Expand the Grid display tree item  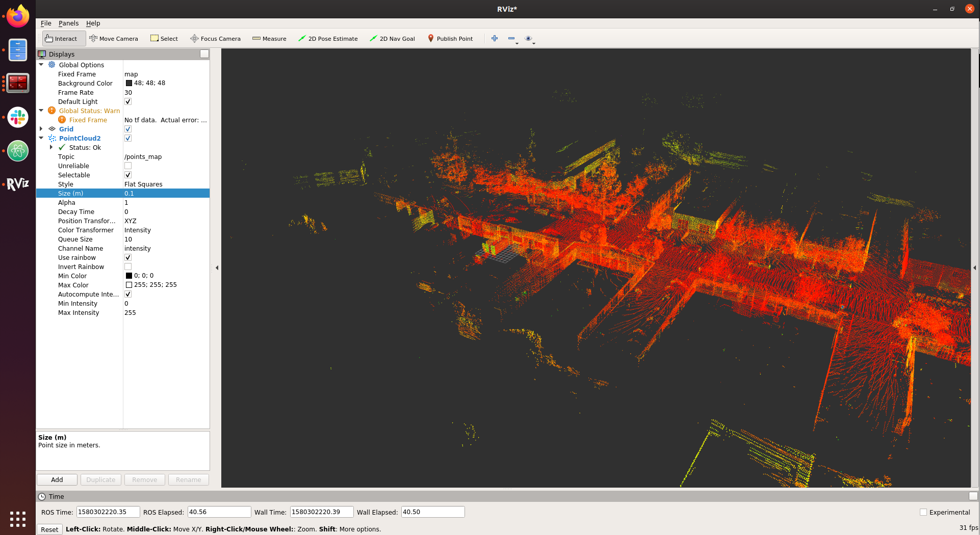point(41,129)
